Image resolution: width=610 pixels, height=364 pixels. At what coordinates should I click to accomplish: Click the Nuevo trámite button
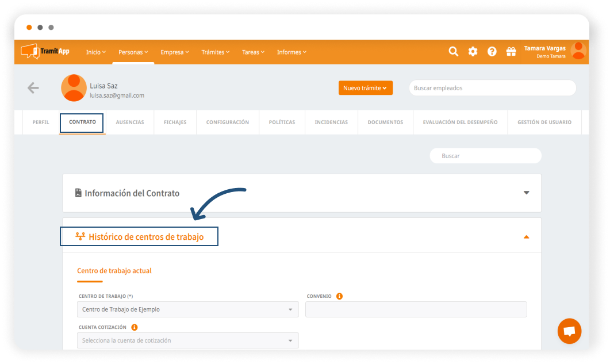(366, 88)
